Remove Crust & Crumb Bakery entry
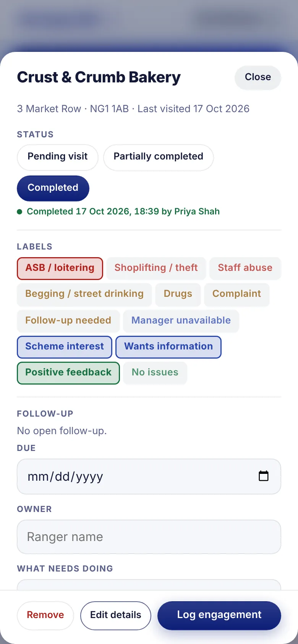298x644 pixels. 45,615
